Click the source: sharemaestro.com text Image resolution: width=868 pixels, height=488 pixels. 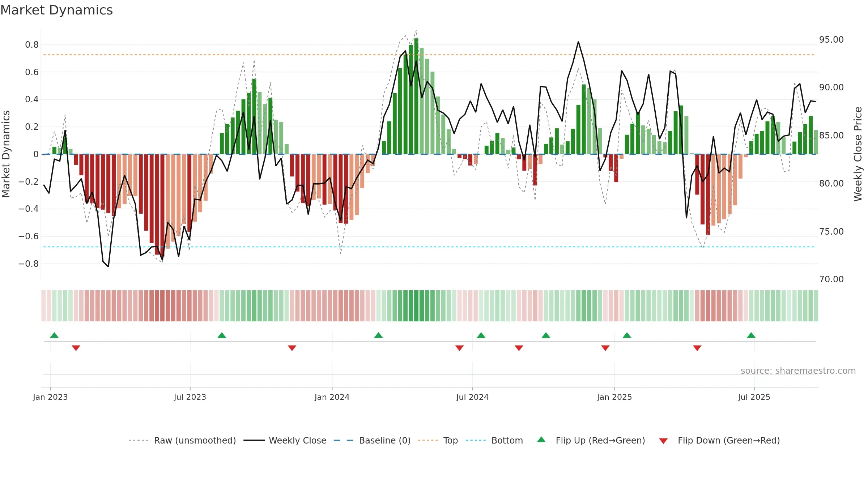point(798,371)
